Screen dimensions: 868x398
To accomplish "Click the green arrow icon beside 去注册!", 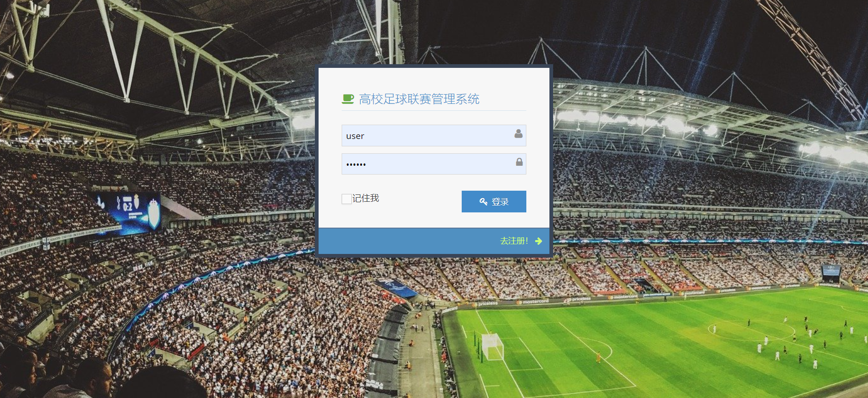I will point(538,241).
